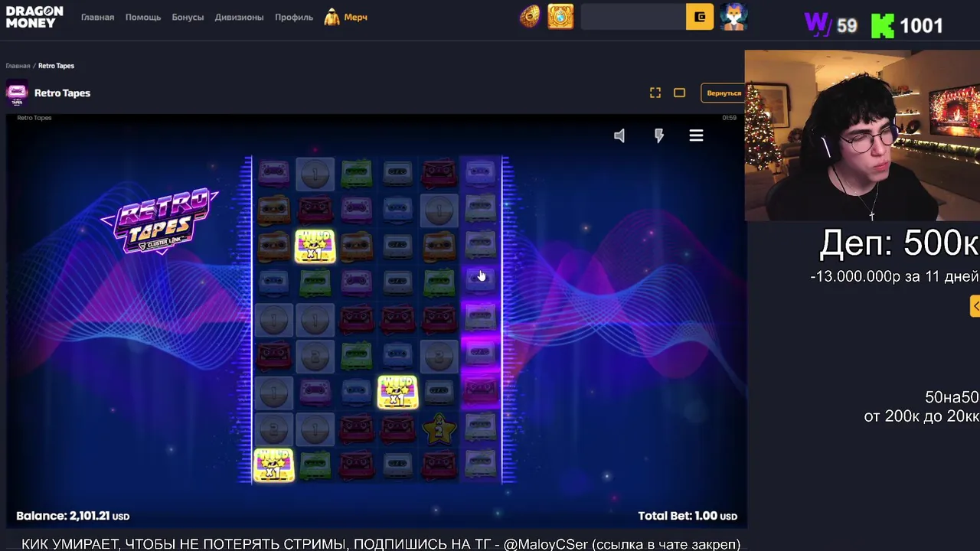This screenshot has height=551, width=980.
Task: Click the Balance 2,101.21 USD text
Action: pos(73,516)
